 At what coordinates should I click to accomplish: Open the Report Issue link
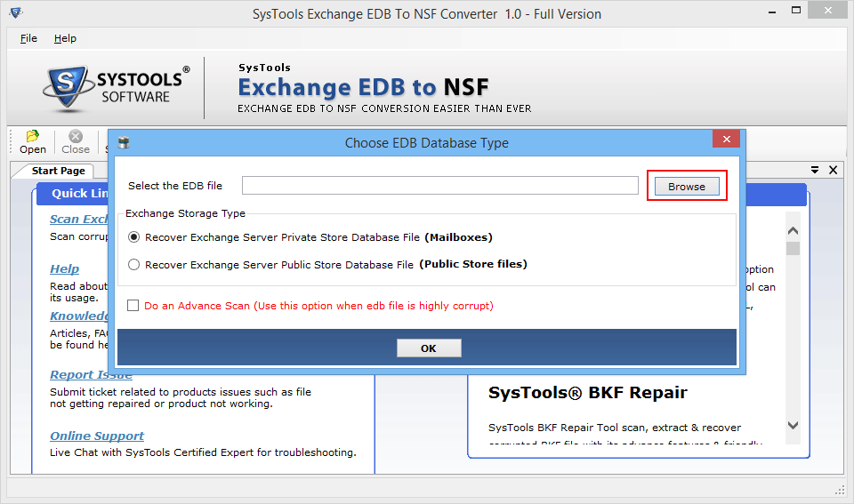[91, 374]
